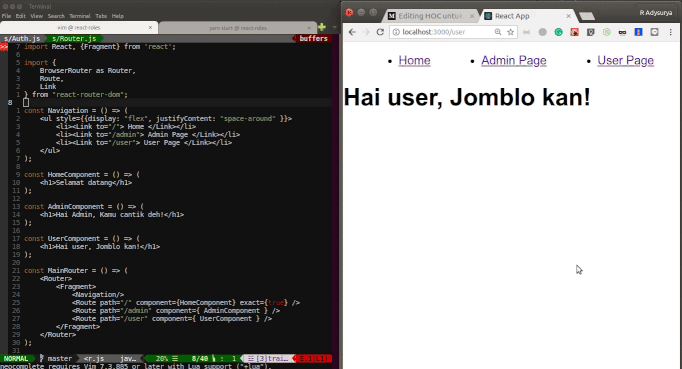Click the gray round extension icon
The width and height of the screenshot is (682, 369).
(x=542, y=32)
